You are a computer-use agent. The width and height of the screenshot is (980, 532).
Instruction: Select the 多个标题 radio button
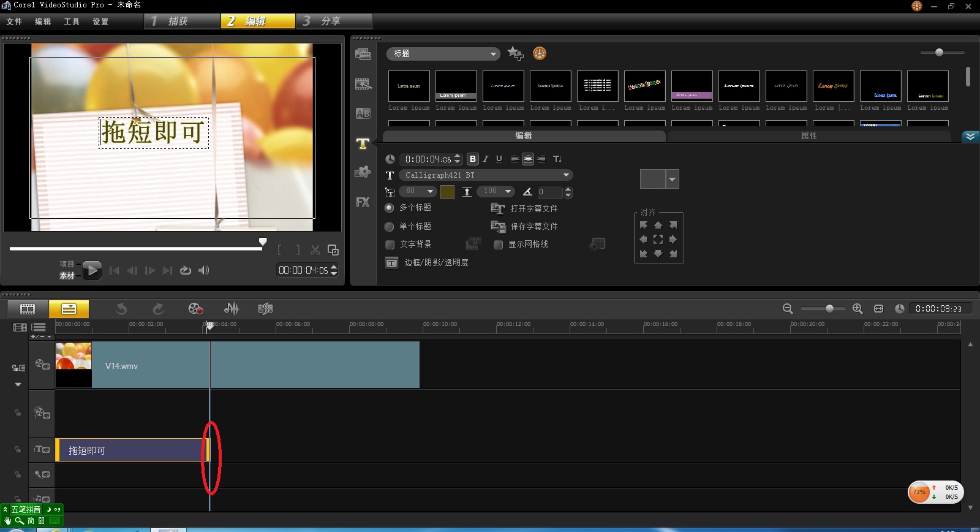(389, 208)
